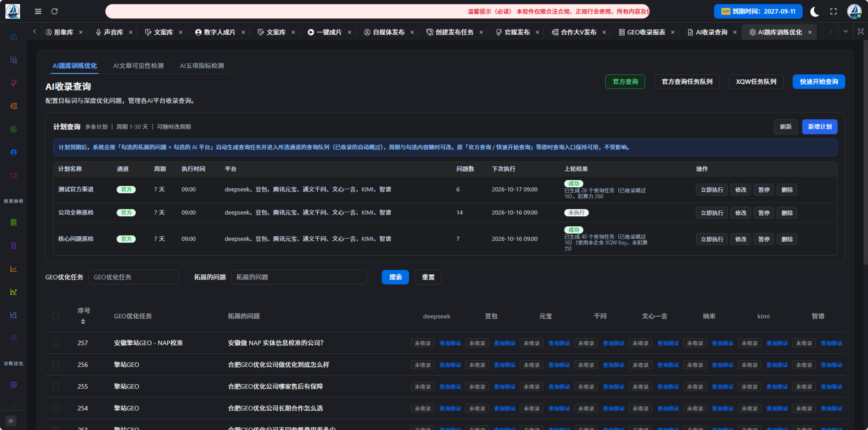Image resolution: width=868 pixels, height=430 pixels.
Task: Open the XQW任务队列 button
Action: tap(756, 82)
